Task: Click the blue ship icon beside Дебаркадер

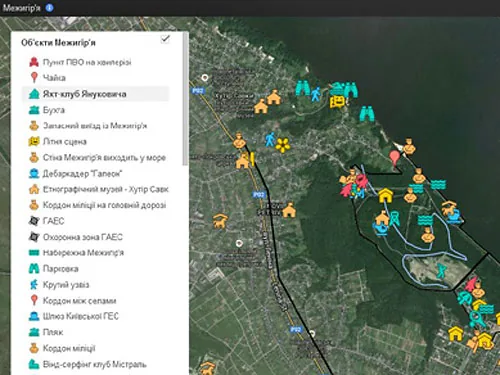Action: 34,173
